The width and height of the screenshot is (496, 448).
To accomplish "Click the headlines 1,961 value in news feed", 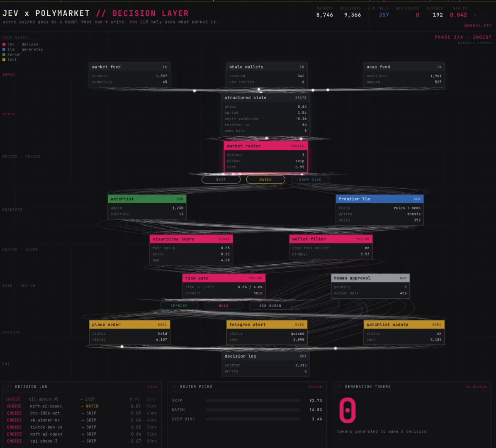I will tap(435, 76).
